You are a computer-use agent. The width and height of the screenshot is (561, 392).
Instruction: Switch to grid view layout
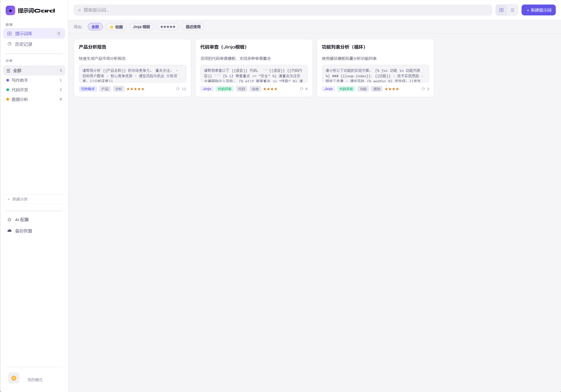tap(501, 10)
